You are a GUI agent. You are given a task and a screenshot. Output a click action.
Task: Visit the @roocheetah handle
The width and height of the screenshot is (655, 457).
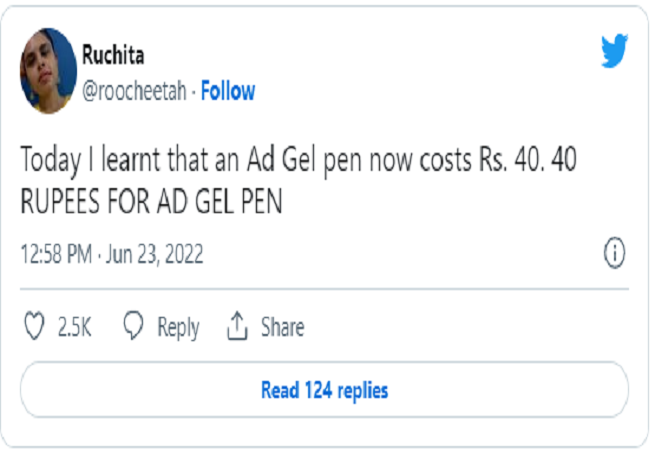tap(134, 91)
